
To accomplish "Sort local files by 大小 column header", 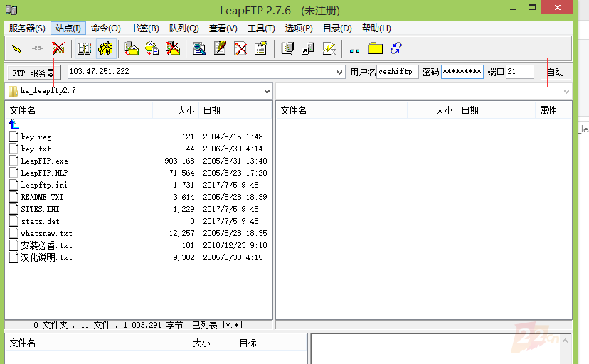I will coord(176,110).
